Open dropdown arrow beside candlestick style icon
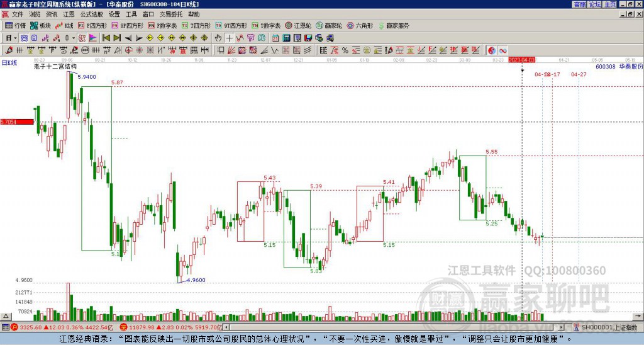Viewport: 644px width, 345px height. (x=74, y=38)
